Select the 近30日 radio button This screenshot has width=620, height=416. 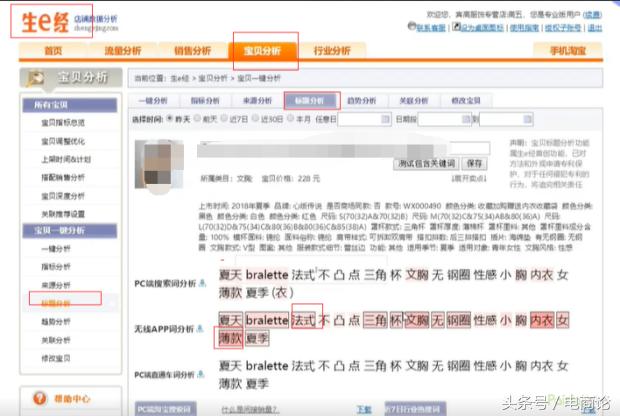coord(255,118)
